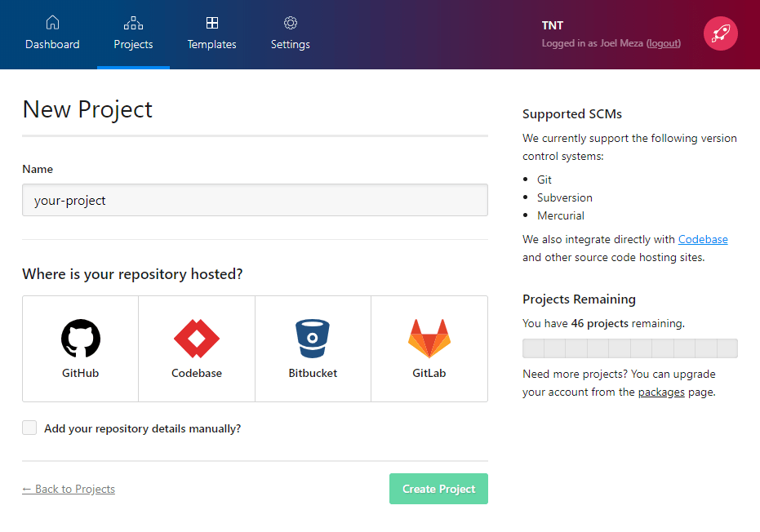Select the GitLab fox logo
Image resolution: width=760 pixels, height=532 pixels.
pos(429,338)
